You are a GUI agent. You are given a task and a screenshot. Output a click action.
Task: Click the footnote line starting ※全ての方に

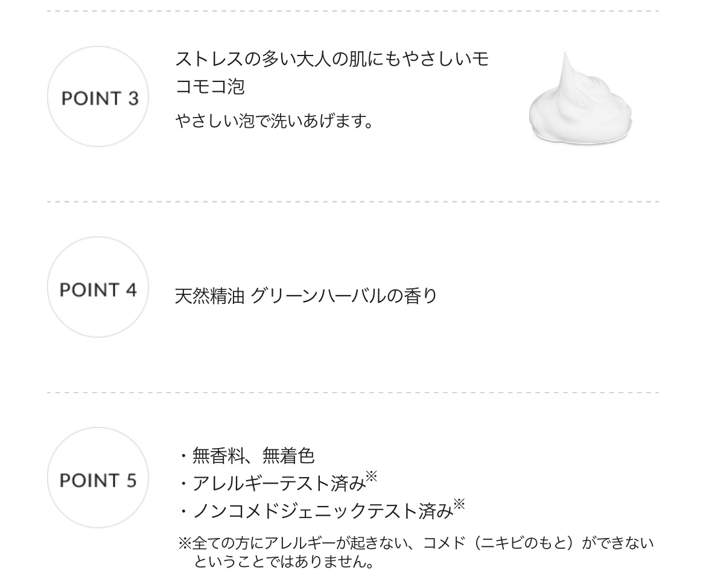416,543
